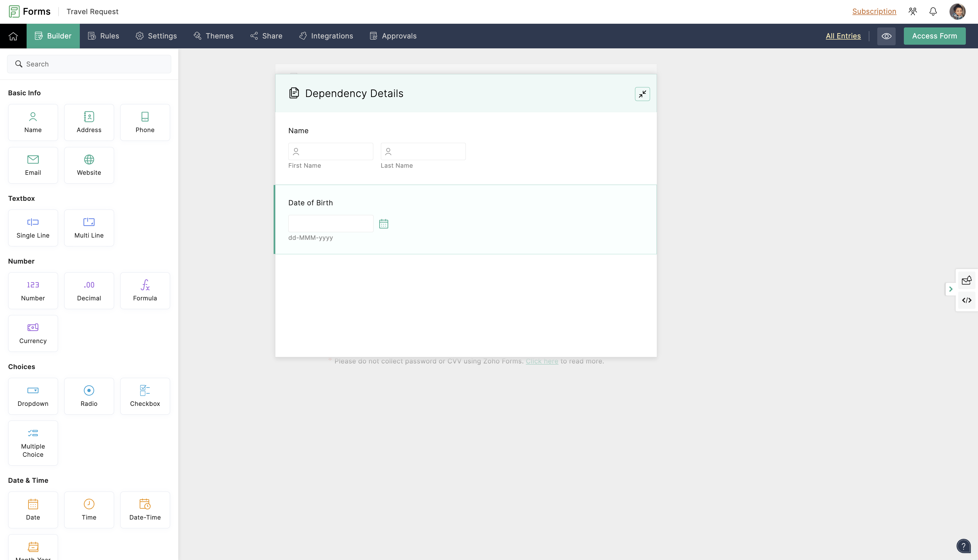This screenshot has width=978, height=560.
Task: Add a Checkbox field
Action: [x=145, y=396]
